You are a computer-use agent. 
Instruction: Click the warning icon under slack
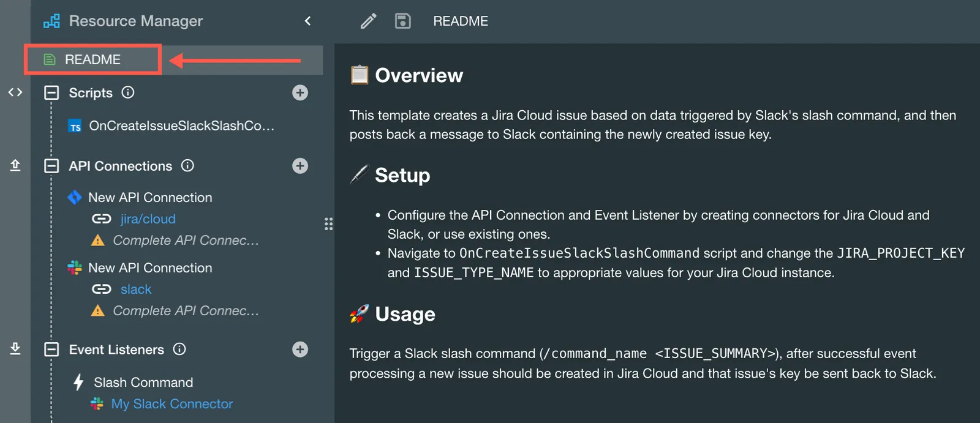click(98, 311)
